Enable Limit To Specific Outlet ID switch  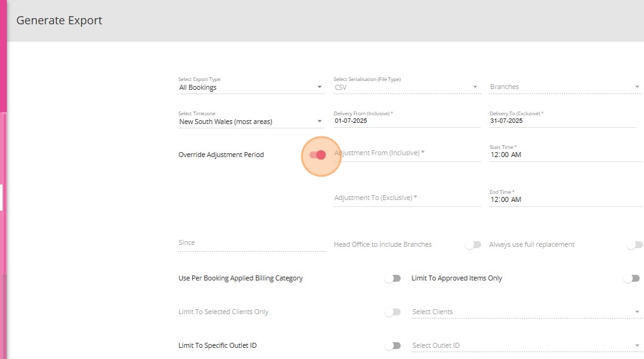[393, 345]
